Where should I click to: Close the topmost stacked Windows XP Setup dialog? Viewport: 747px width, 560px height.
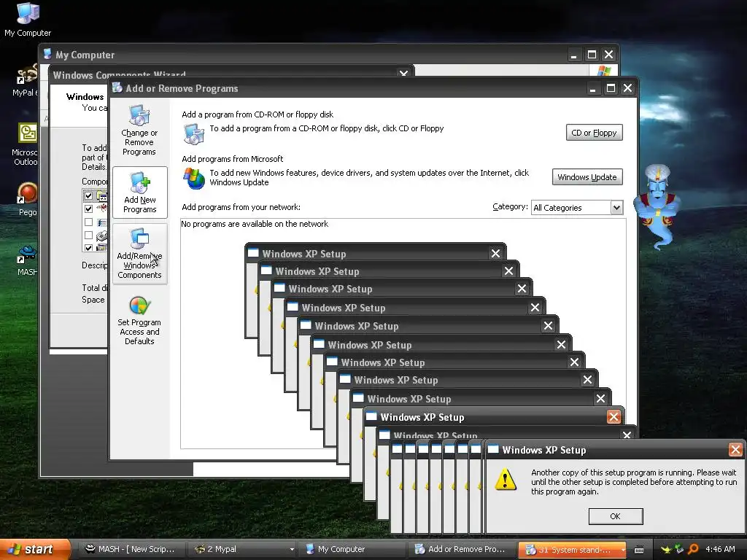[495, 253]
